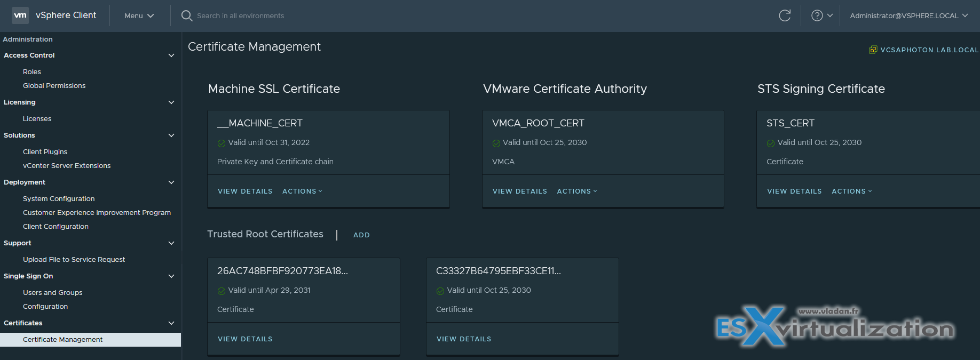This screenshot has width=980, height=360.
Task: Click the "Valid until Oct 31, 2022" text
Action: pyautogui.click(x=268, y=142)
